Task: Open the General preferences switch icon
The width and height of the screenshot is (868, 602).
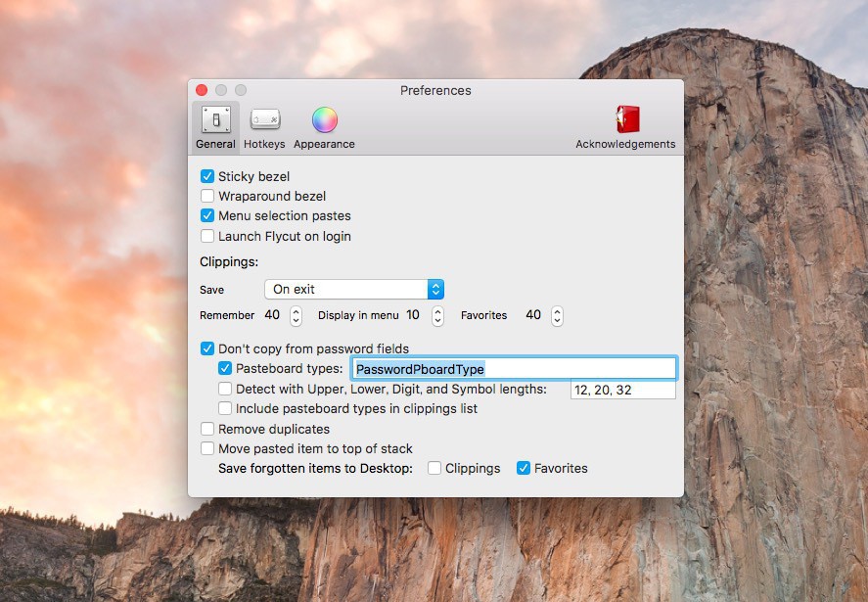Action: click(x=216, y=119)
